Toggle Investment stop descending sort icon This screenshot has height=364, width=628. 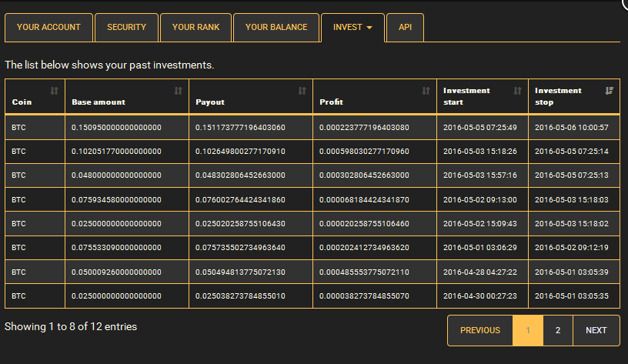(609, 92)
